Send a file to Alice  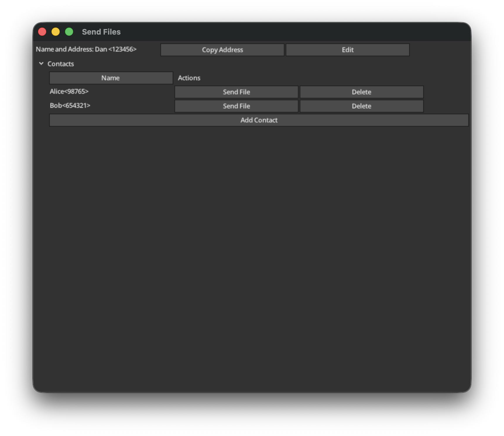coord(236,92)
